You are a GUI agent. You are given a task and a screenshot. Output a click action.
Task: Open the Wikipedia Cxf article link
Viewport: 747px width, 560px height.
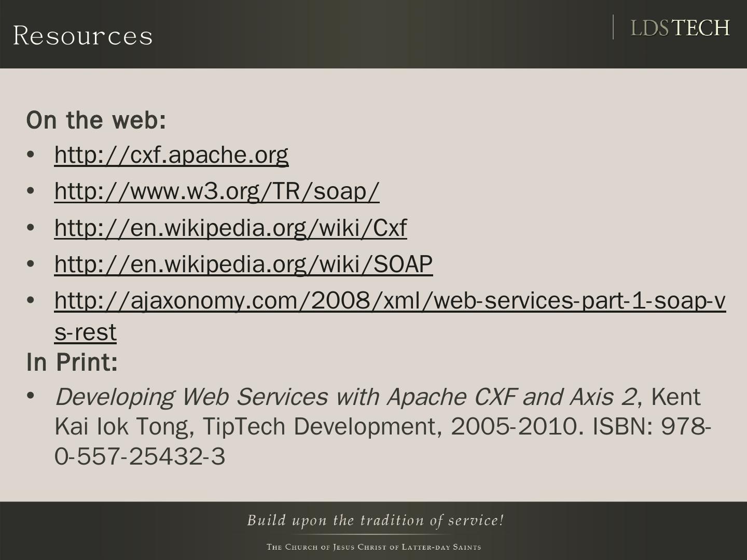(x=230, y=228)
